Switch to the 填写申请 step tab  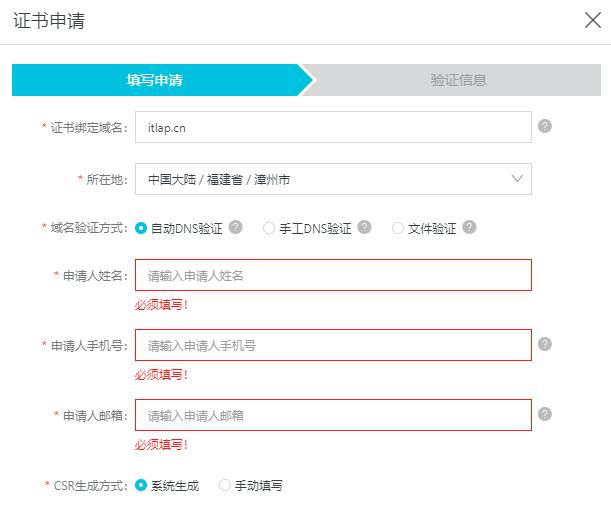[155, 80]
